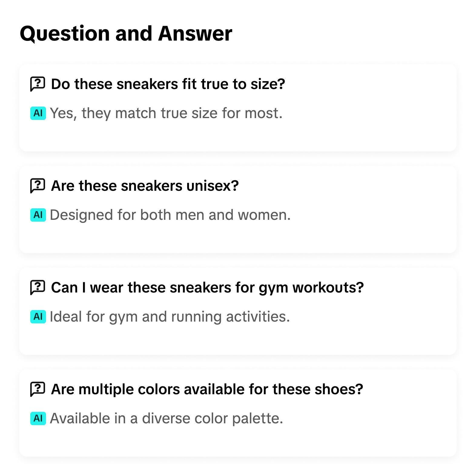Click the second Q&A card

tap(238, 209)
